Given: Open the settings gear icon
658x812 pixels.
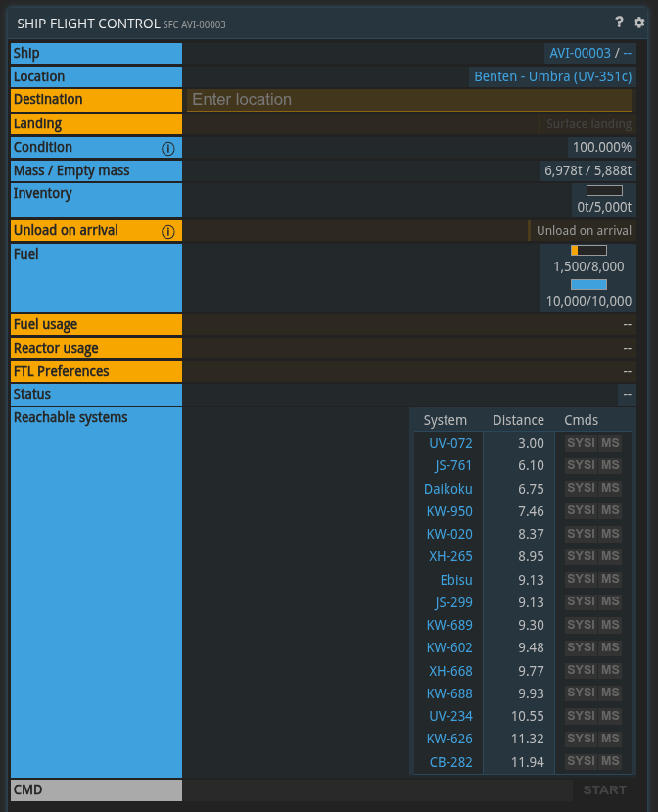Looking at the screenshot, I should [x=639, y=22].
